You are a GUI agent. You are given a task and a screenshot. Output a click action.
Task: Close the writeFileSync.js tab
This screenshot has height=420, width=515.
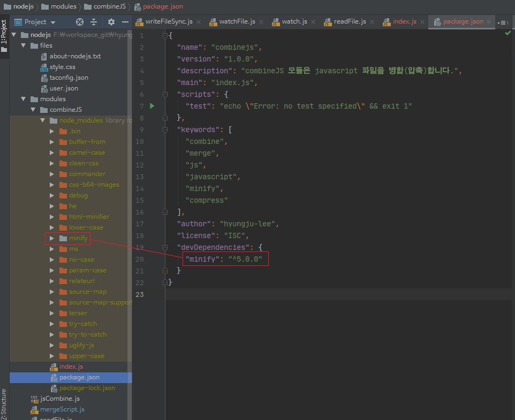(198, 22)
